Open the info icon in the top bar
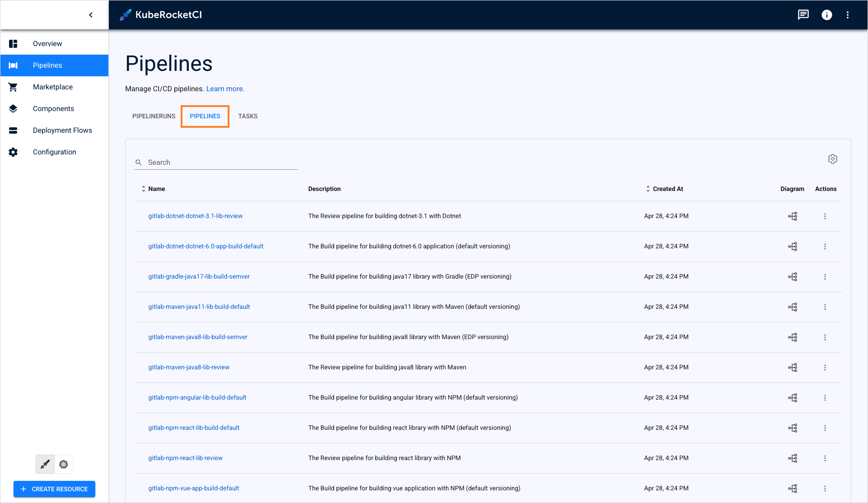Viewport: 868px width, 503px height. [x=826, y=14]
